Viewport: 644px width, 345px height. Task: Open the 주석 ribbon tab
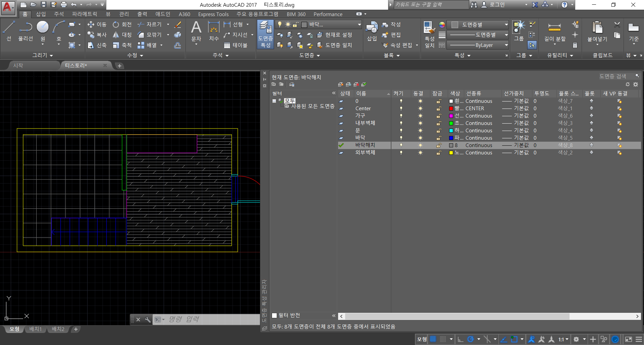click(59, 14)
